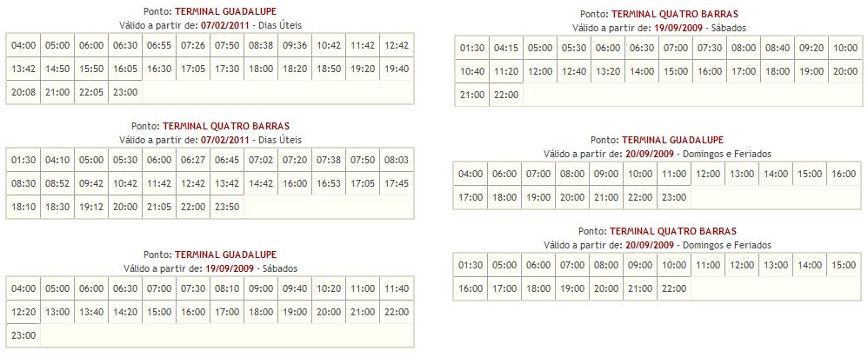Click the 20:08 departure cell
Image resolution: width=868 pixels, height=357 pixels.
click(x=23, y=90)
